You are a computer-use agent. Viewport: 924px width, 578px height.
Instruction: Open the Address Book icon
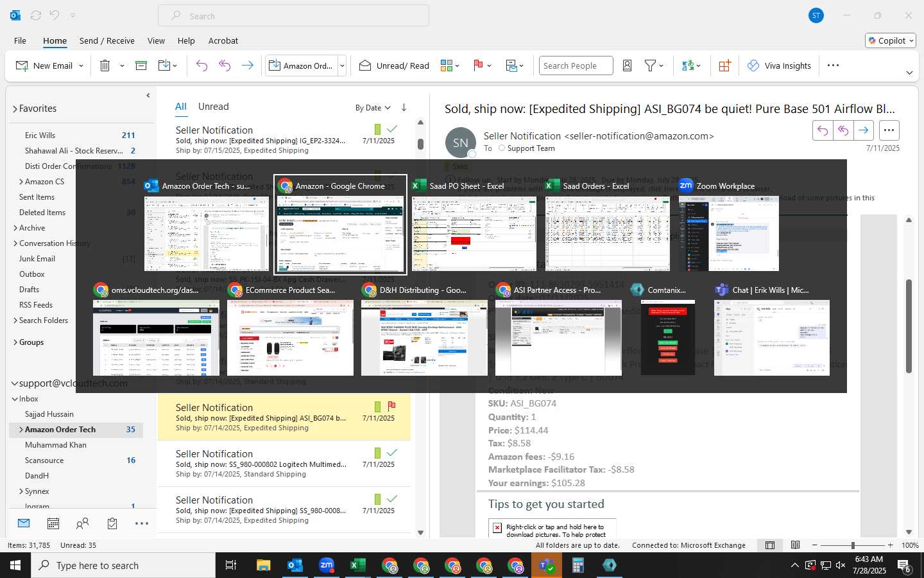[x=628, y=66]
